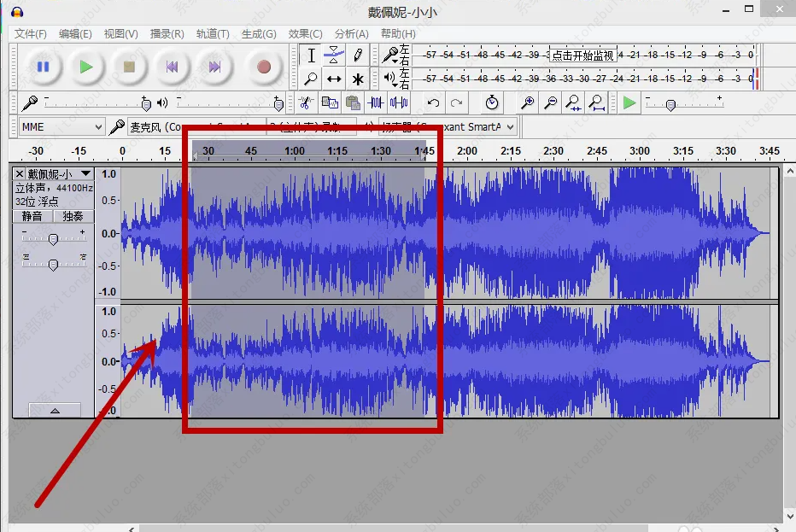Select the Time Shift tool
Screen dimensions: 796x532
click(334, 79)
